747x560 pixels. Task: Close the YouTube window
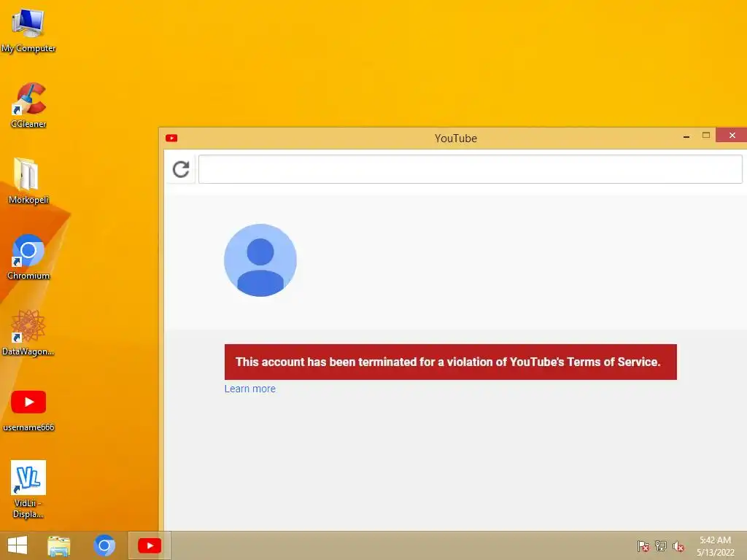pos(732,135)
